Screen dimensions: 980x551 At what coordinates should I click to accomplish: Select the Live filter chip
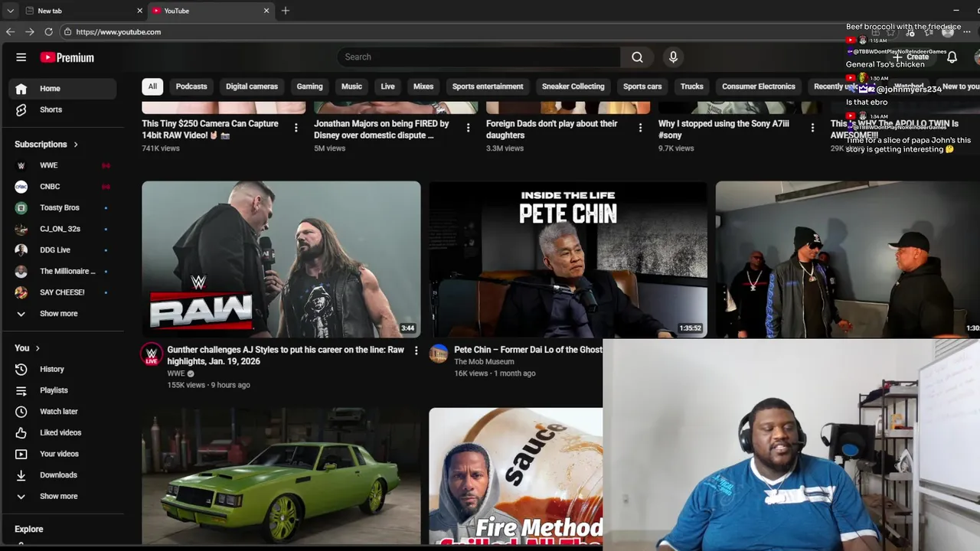[x=388, y=86]
